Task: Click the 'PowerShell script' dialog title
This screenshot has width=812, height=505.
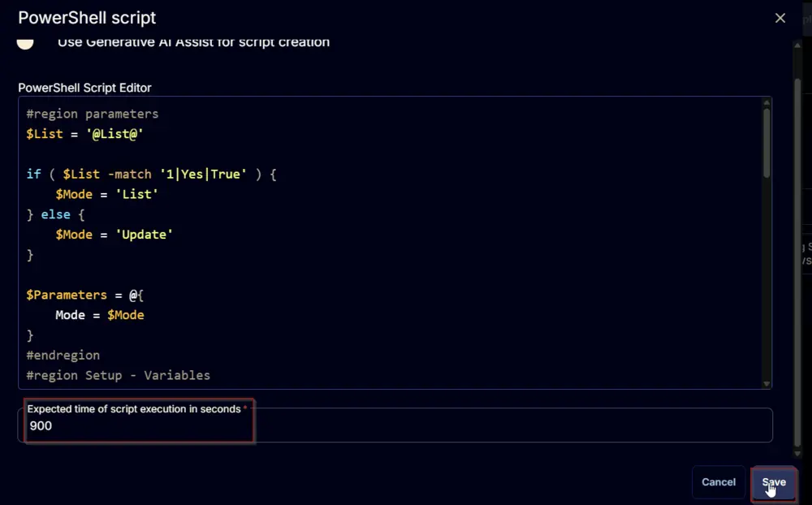Action: tap(87, 18)
